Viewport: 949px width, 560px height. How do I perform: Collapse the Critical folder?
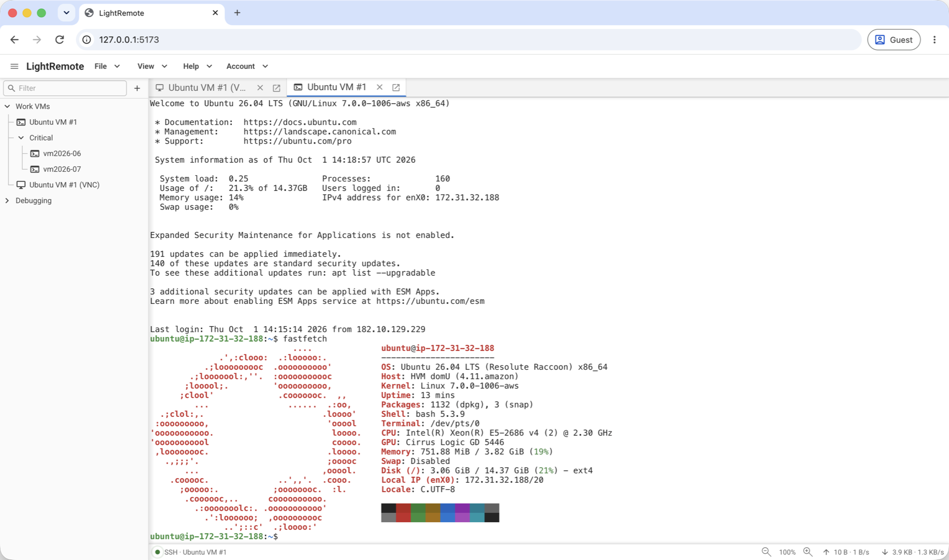point(21,138)
